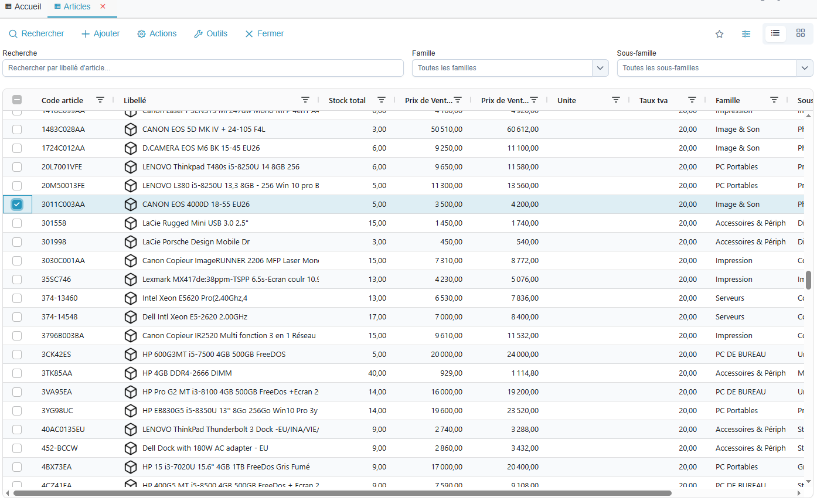Open the Outils menu

coord(210,34)
